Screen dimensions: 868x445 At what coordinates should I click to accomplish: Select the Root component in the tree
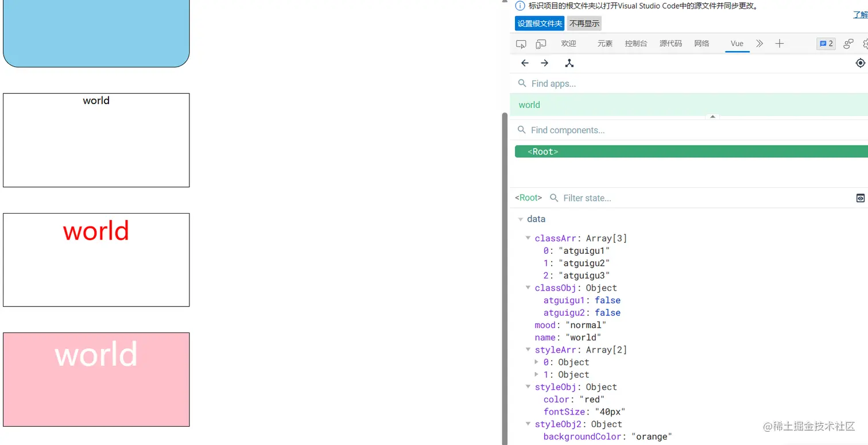click(691, 152)
